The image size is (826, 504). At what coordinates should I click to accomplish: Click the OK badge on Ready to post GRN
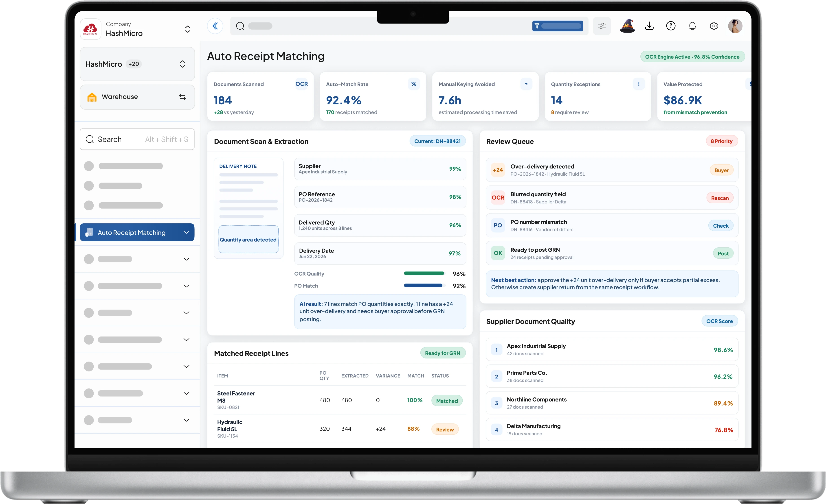498,253
